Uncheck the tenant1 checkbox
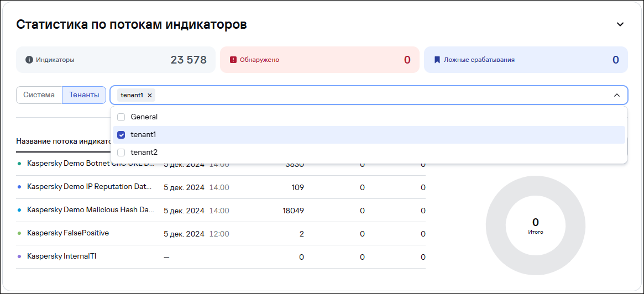 coord(121,135)
